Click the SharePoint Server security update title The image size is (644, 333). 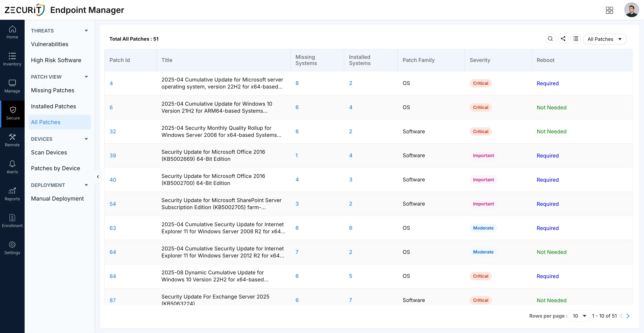[x=221, y=204]
